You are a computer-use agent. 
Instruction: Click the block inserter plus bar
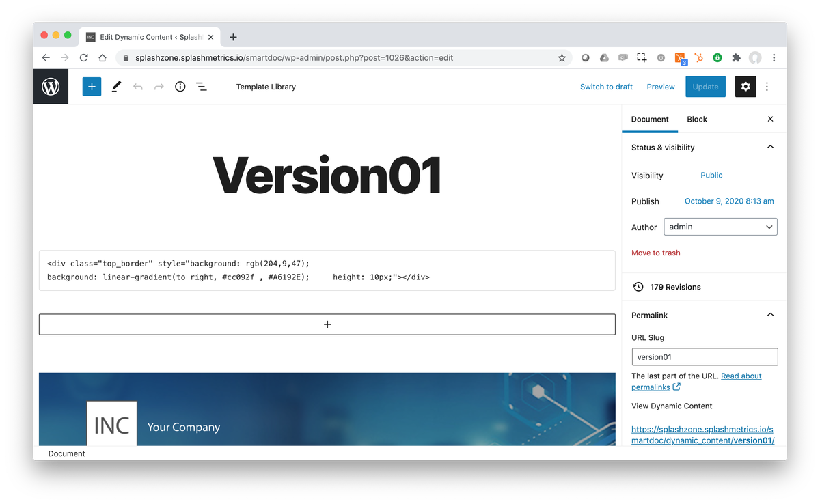(327, 324)
